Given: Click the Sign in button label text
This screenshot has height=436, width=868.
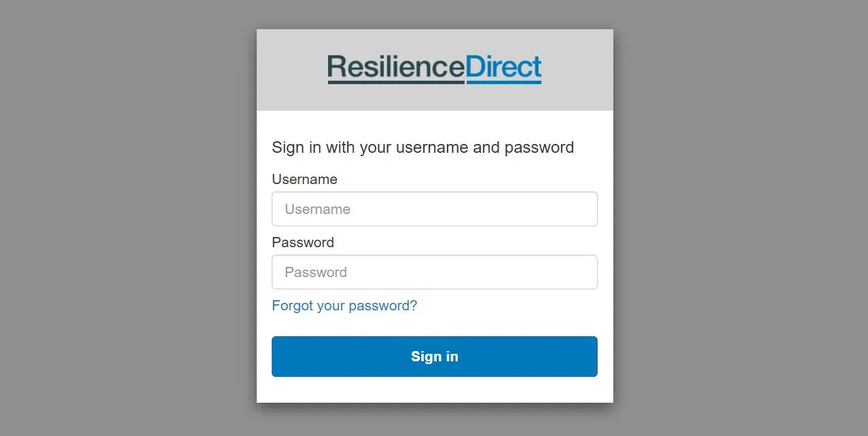Looking at the screenshot, I should pos(434,356).
